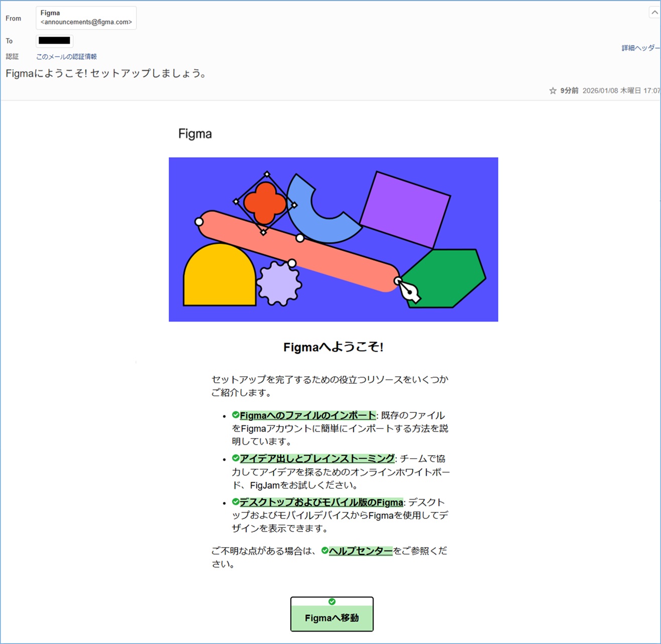Open the このメールの認証情報 link
This screenshot has height=644, width=661.
(66, 57)
